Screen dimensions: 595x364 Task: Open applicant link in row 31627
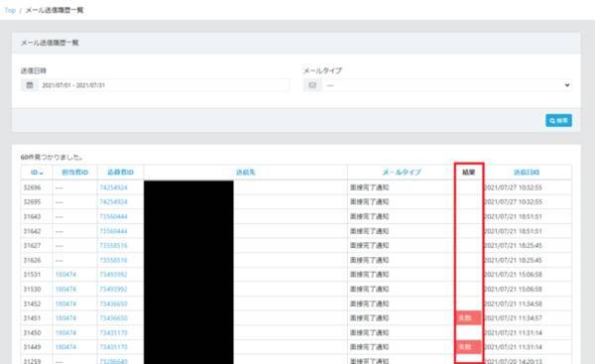pos(113,246)
